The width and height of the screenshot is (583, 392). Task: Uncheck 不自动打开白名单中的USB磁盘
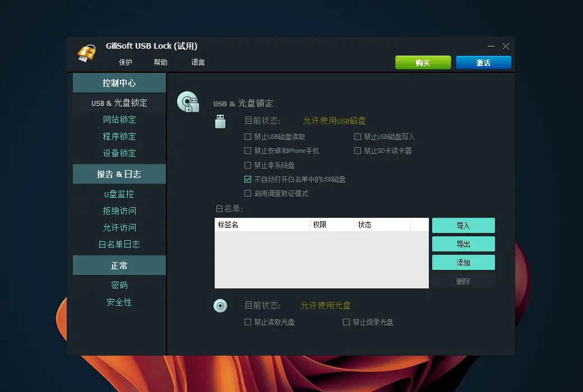coord(248,179)
